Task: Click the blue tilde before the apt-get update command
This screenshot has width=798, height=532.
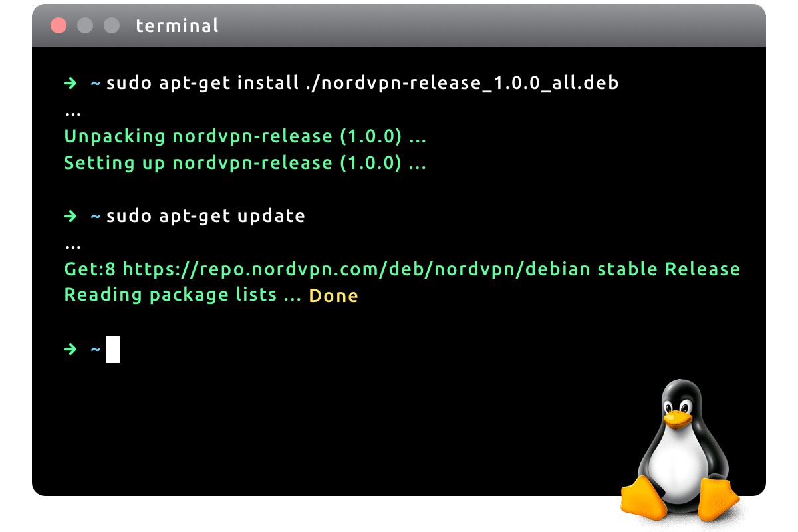Action: pyautogui.click(x=96, y=217)
